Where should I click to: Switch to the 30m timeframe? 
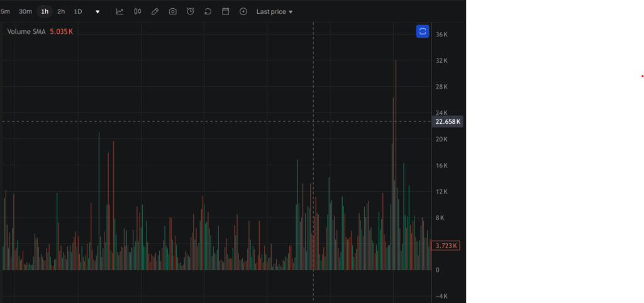(x=25, y=11)
